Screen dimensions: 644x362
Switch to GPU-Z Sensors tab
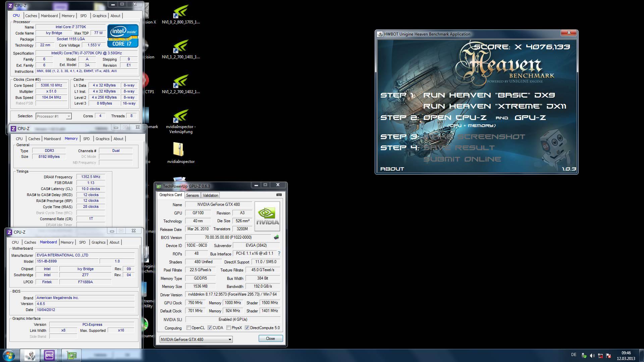pyautogui.click(x=192, y=195)
